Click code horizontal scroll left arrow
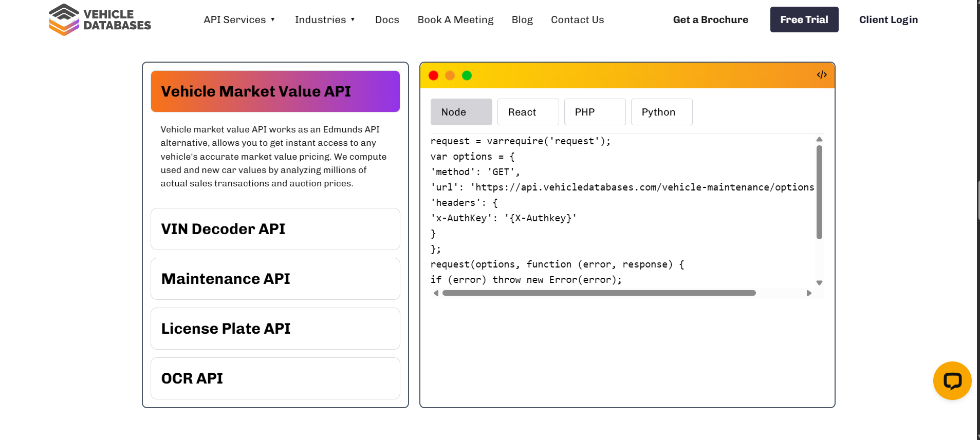 tap(436, 293)
